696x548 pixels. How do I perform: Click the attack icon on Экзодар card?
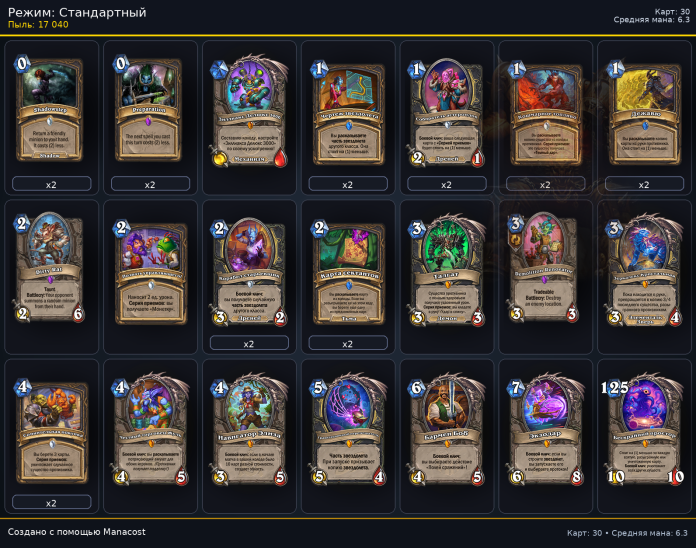coord(517,477)
